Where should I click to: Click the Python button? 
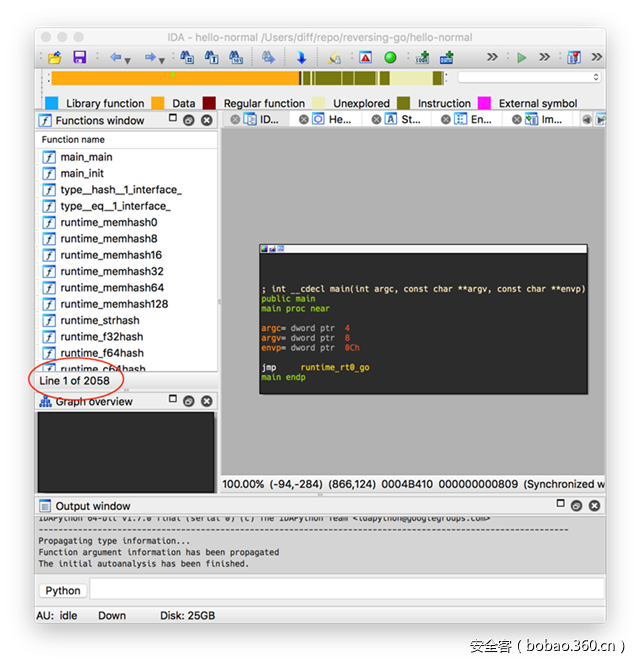[x=62, y=590]
